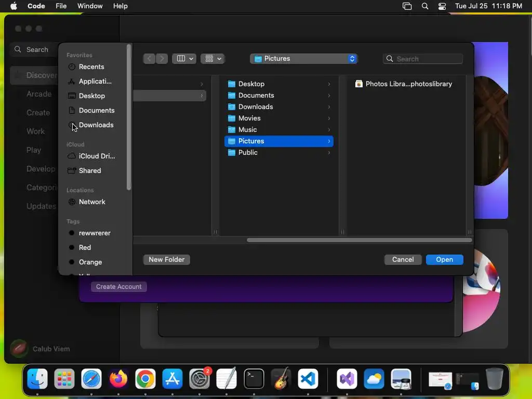
Task: Open Launchpad from the Dock
Action: 64,379
